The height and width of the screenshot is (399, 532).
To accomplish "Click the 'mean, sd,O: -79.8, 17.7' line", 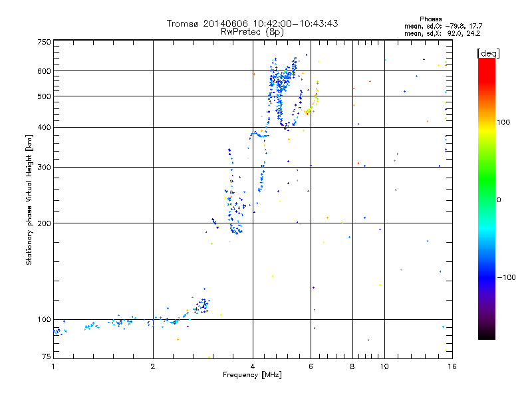I will click(x=443, y=26).
